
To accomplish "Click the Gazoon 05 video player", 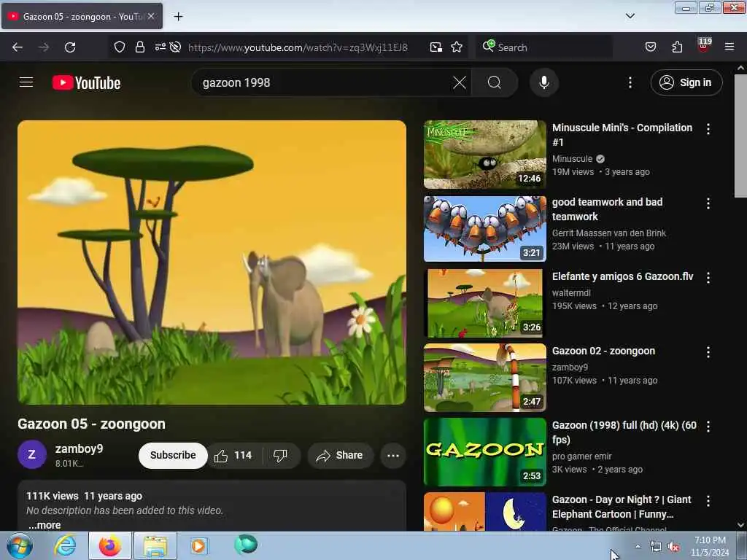I will (212, 262).
